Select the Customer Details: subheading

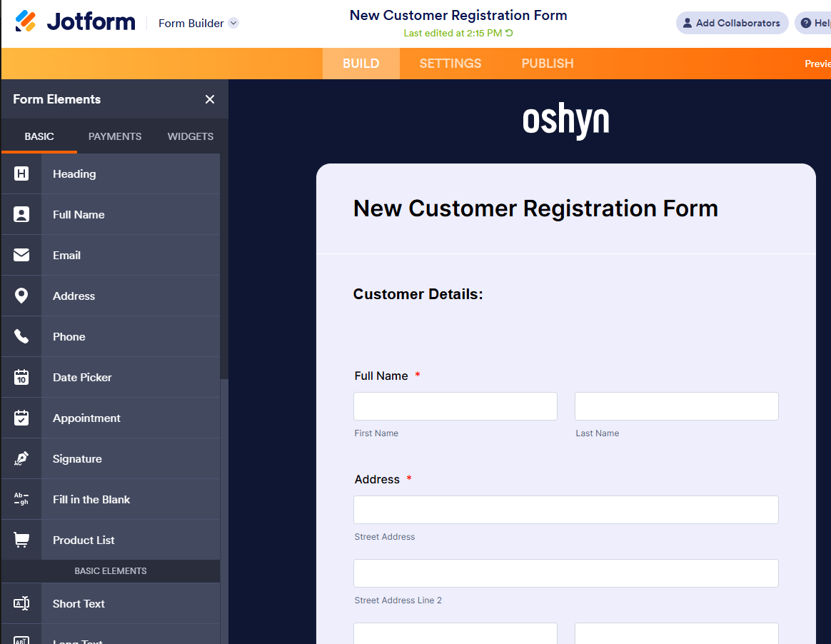[418, 294]
